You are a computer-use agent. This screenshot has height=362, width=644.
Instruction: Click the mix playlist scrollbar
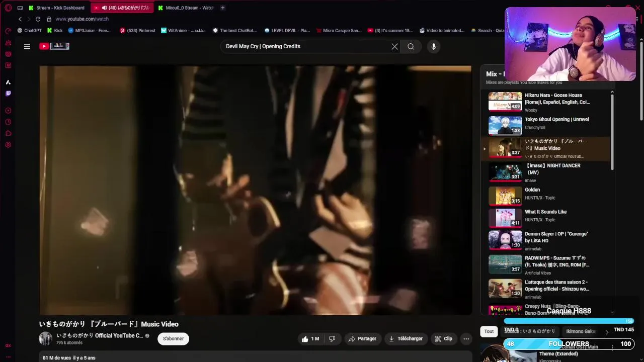pyautogui.click(x=612, y=132)
